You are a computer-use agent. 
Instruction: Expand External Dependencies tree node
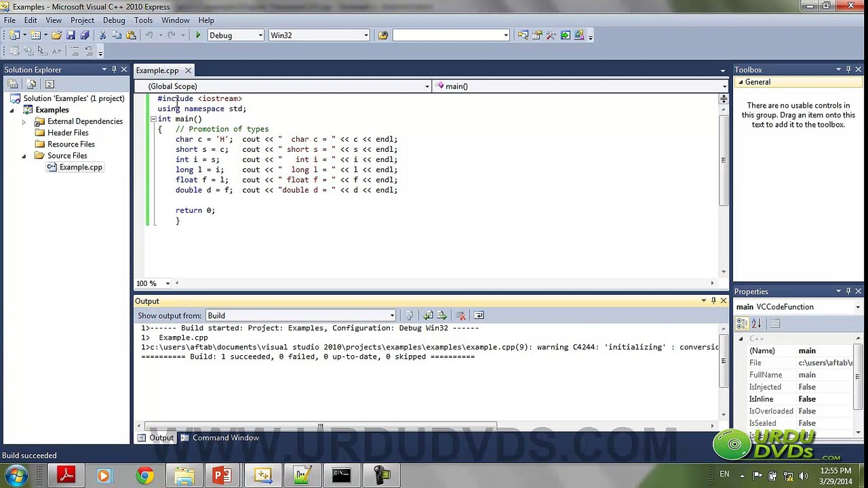[x=24, y=122]
